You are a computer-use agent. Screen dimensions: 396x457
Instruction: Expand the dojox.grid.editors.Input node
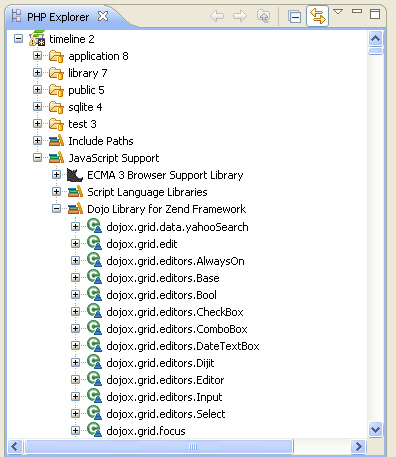click(75, 397)
